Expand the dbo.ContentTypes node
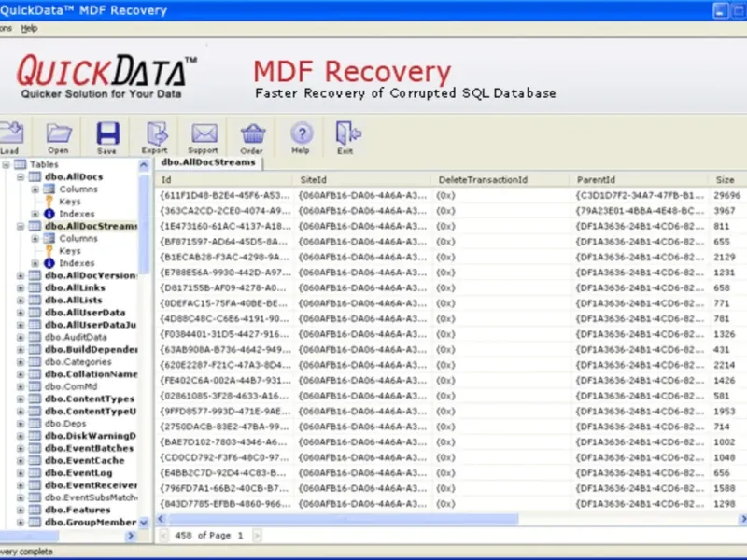 coord(21,399)
